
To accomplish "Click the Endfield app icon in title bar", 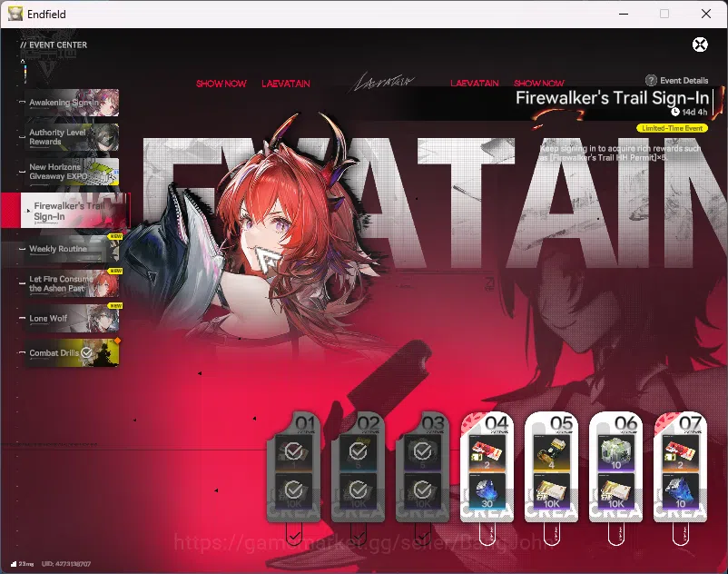I will (x=15, y=14).
